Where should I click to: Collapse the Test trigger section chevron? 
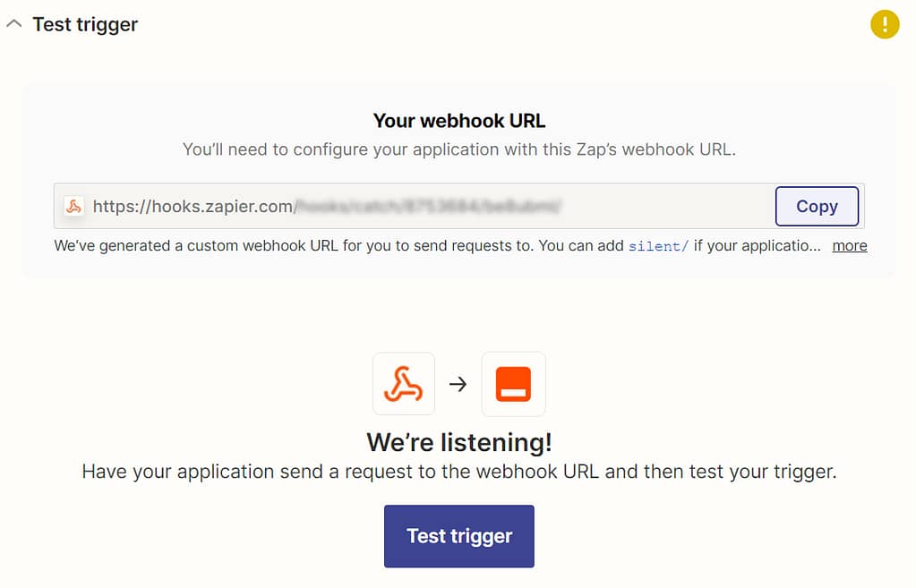point(14,24)
